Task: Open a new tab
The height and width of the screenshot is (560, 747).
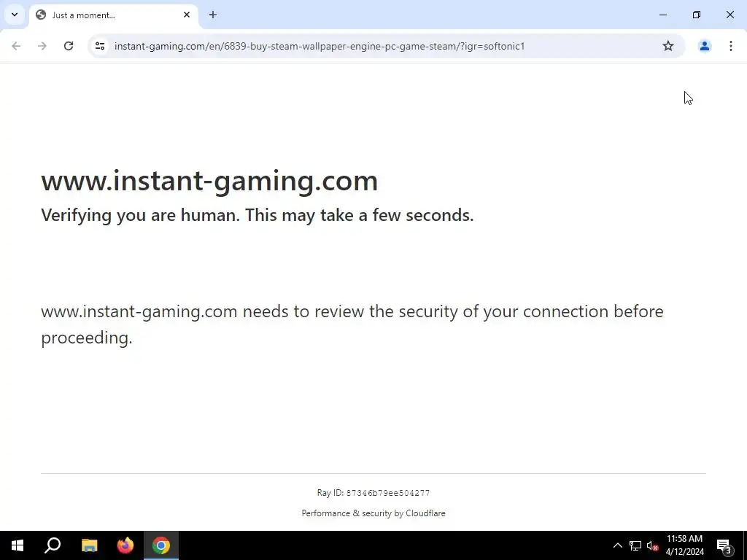Action: (213, 15)
